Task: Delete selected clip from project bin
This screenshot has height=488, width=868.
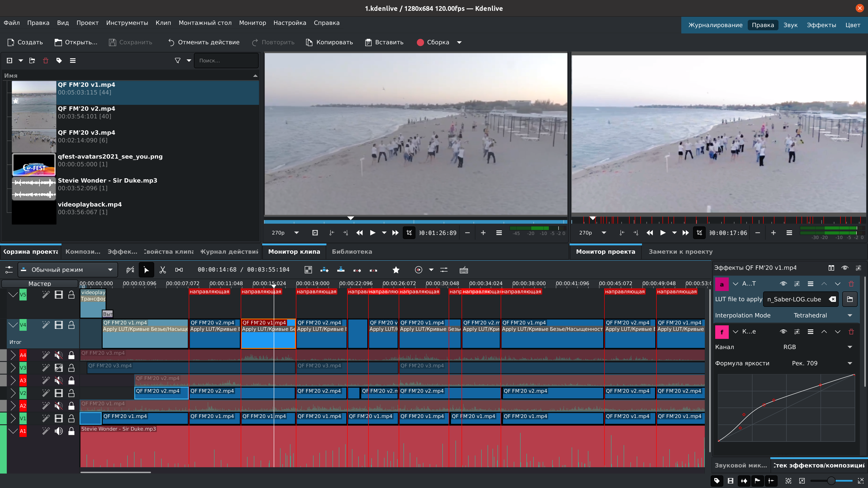Action: (45, 61)
